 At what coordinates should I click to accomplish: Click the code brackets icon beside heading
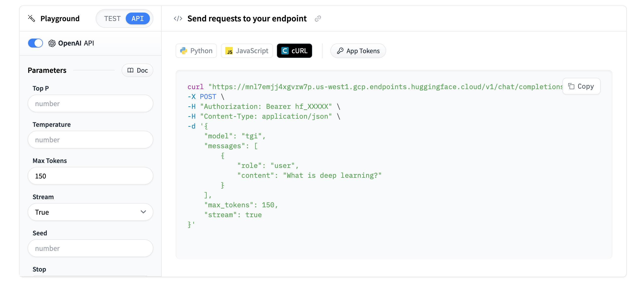click(x=178, y=18)
